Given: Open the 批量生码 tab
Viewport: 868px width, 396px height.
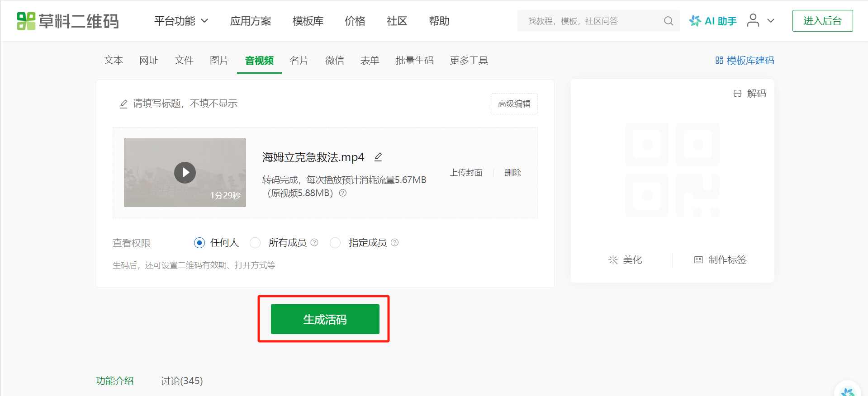Looking at the screenshot, I should point(415,60).
